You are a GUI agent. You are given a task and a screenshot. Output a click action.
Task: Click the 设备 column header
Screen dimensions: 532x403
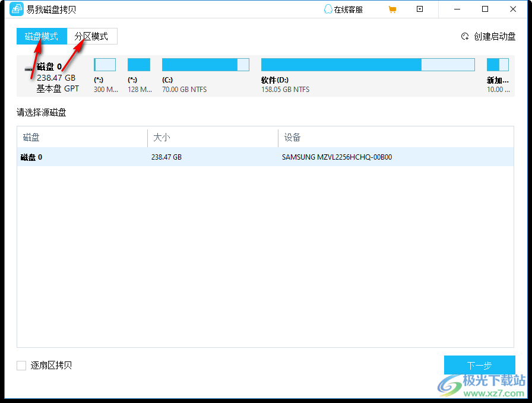tap(292, 137)
